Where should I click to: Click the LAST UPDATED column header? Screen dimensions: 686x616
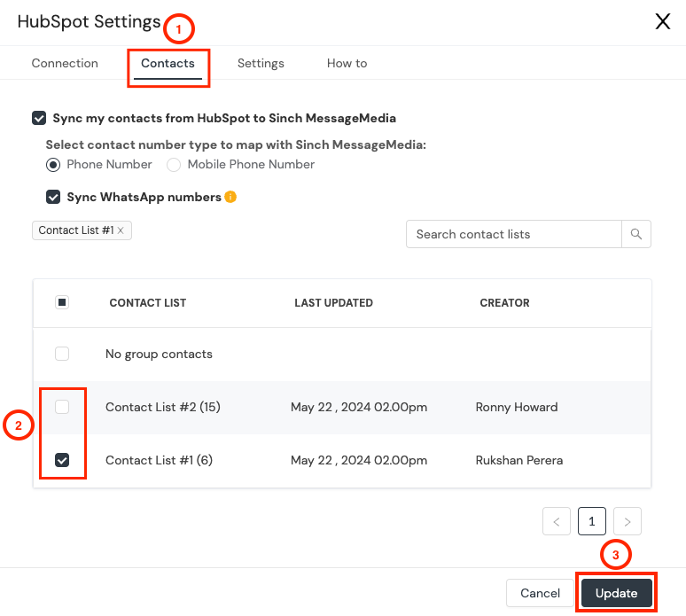click(333, 303)
